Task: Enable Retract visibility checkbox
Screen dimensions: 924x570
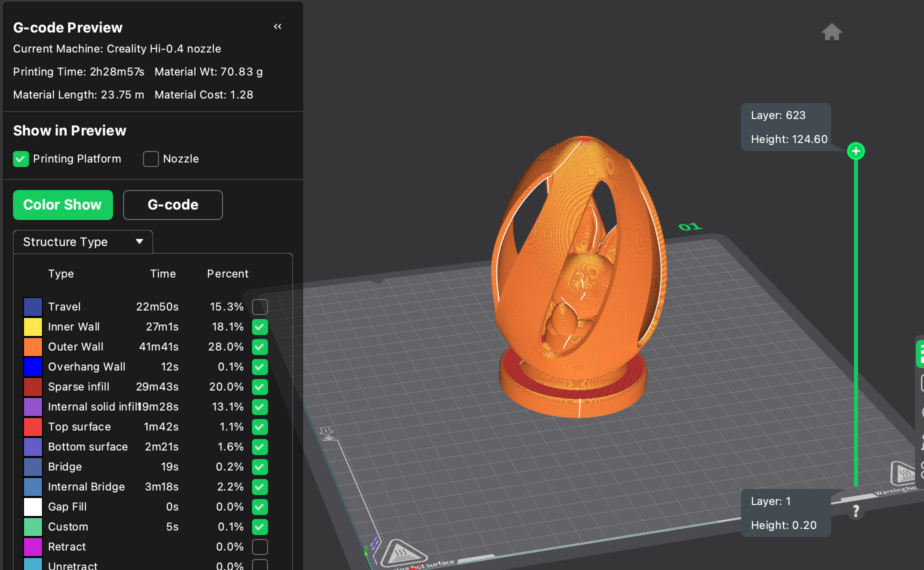Action: (260, 547)
